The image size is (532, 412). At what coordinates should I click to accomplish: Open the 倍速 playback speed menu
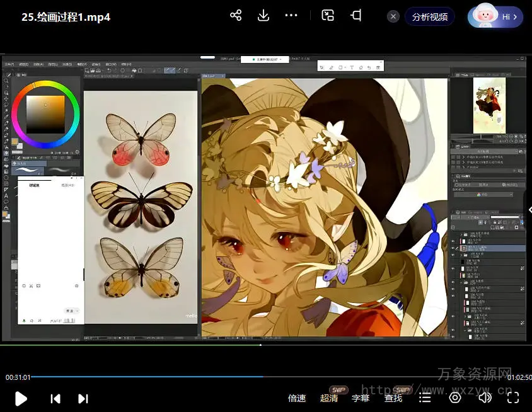pos(297,398)
